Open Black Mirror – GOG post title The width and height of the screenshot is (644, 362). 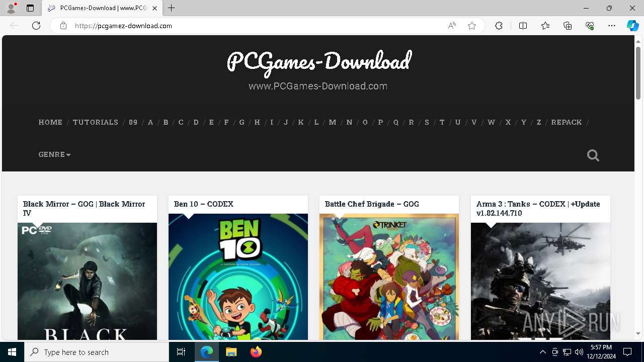pyautogui.click(x=84, y=208)
